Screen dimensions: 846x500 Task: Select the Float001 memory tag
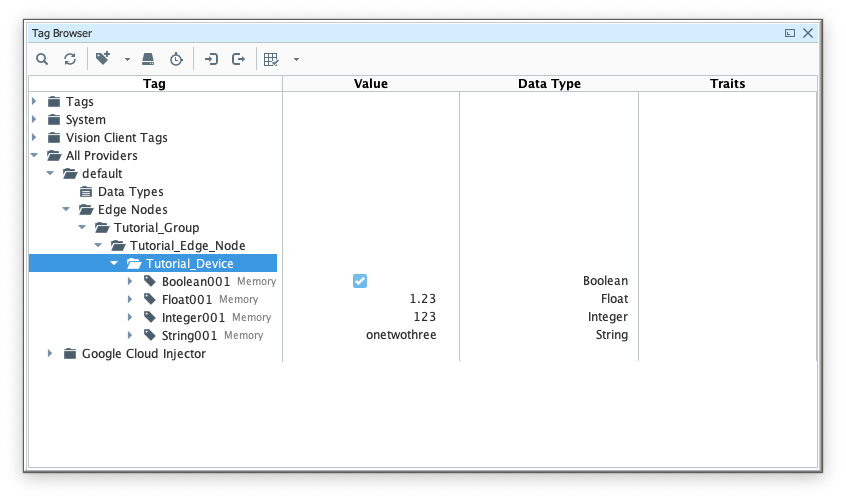(187, 299)
